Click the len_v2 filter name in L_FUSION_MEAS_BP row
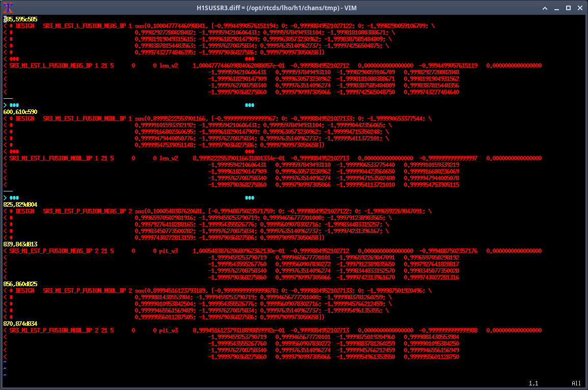588x390 pixels. coord(169,66)
